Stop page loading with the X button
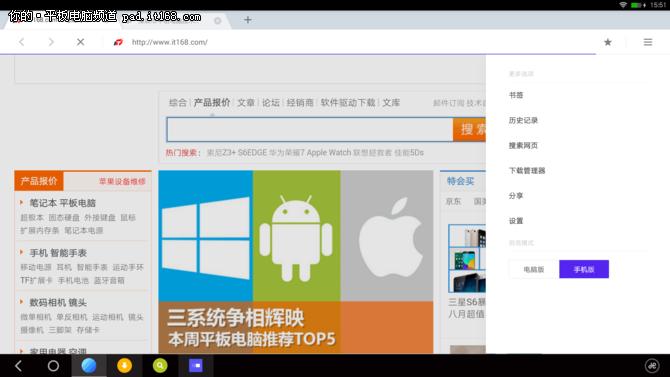670x377 pixels. coord(80,42)
